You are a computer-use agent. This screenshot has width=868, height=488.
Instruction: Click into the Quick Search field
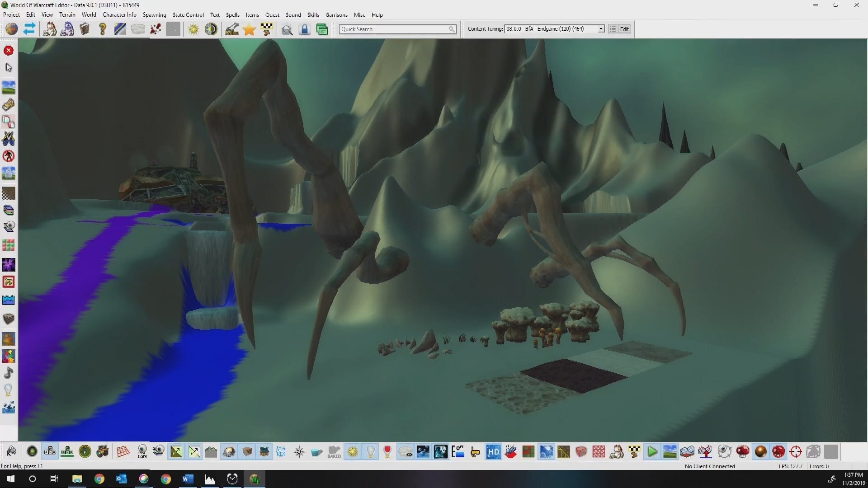393,29
